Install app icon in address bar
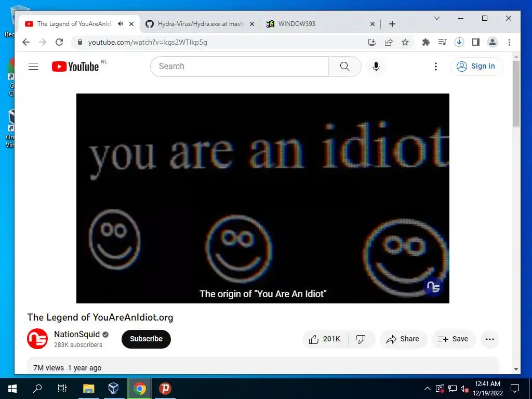Viewport: 532px width, 399px height. click(372, 42)
